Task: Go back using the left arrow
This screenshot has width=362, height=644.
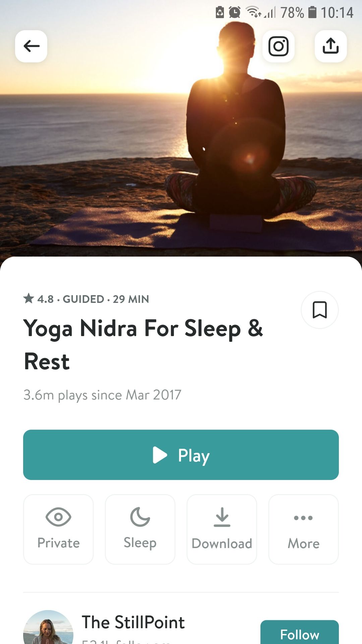Action: (31, 46)
